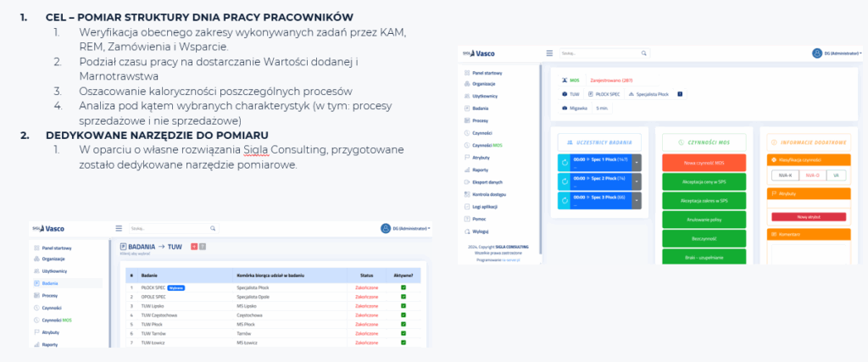The height and width of the screenshot is (362, 868).
Task: Select Procesy in the Badania window sidebar
Action: (x=50, y=295)
